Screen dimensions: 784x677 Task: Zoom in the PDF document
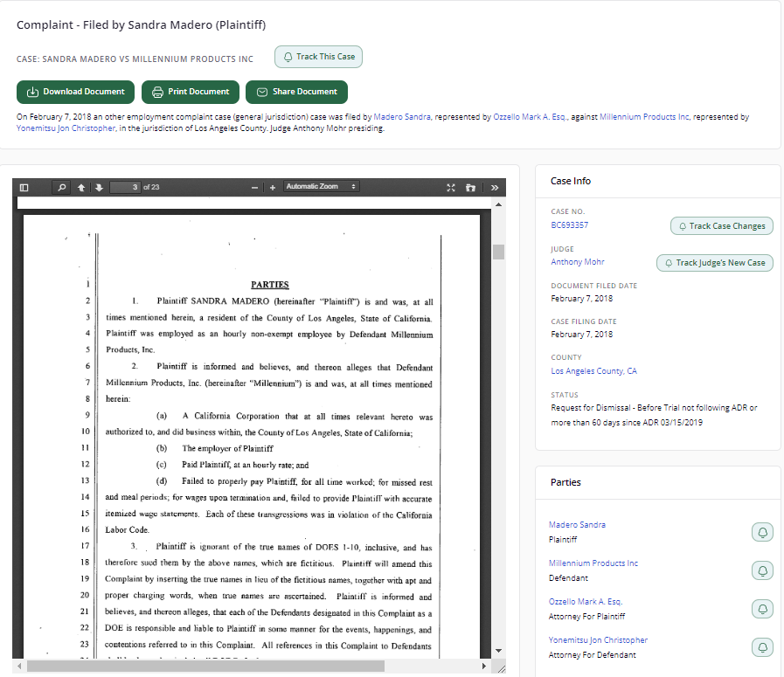coord(273,187)
